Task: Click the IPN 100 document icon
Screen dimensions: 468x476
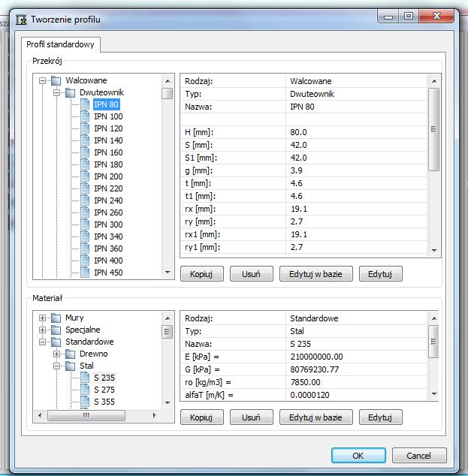Action: click(x=85, y=116)
